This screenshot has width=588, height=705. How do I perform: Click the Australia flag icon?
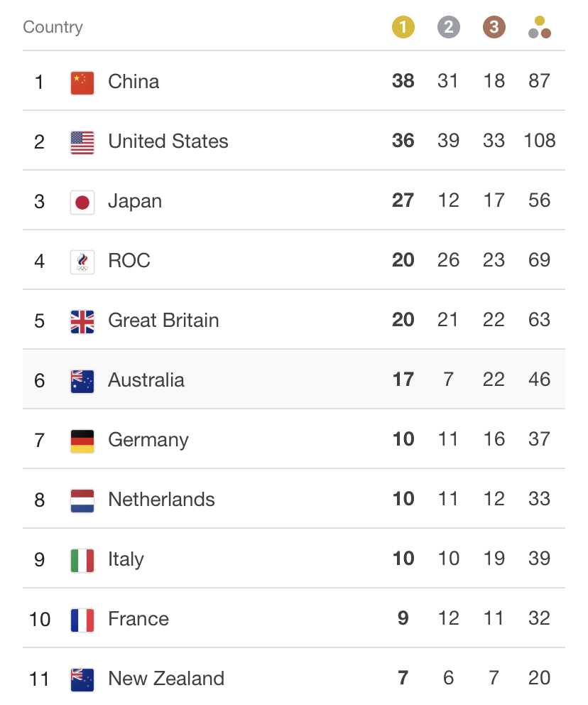pyautogui.click(x=82, y=381)
